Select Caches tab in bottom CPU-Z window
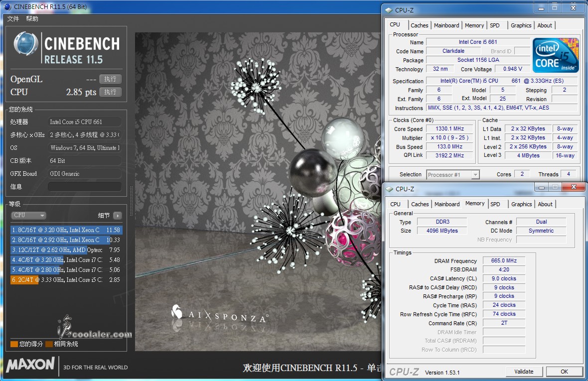The width and height of the screenshot is (588, 381). tap(420, 204)
